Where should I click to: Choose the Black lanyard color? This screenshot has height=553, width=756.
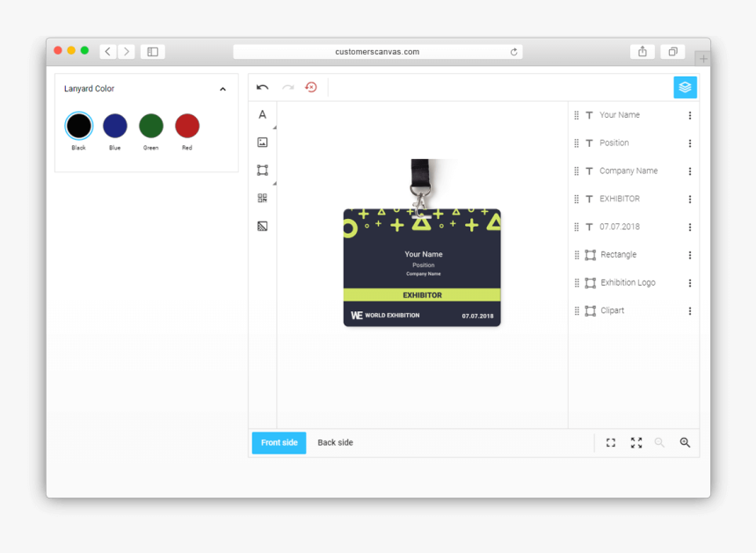78,126
